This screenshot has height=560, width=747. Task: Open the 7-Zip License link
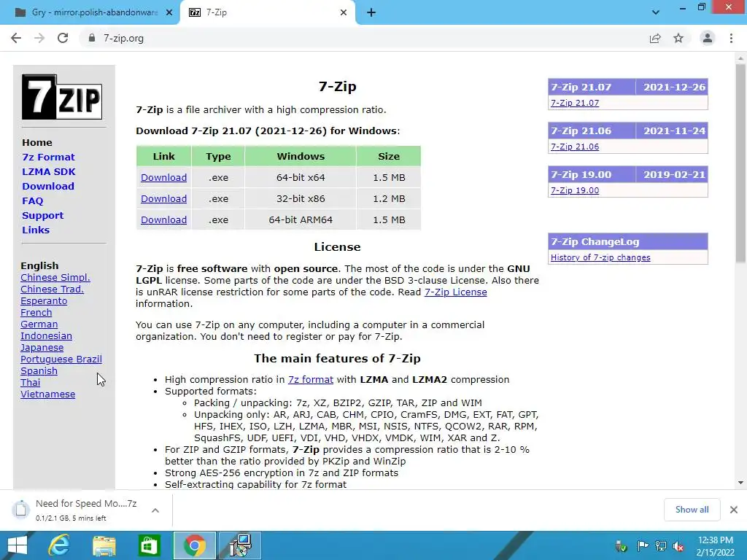pyautogui.click(x=455, y=292)
